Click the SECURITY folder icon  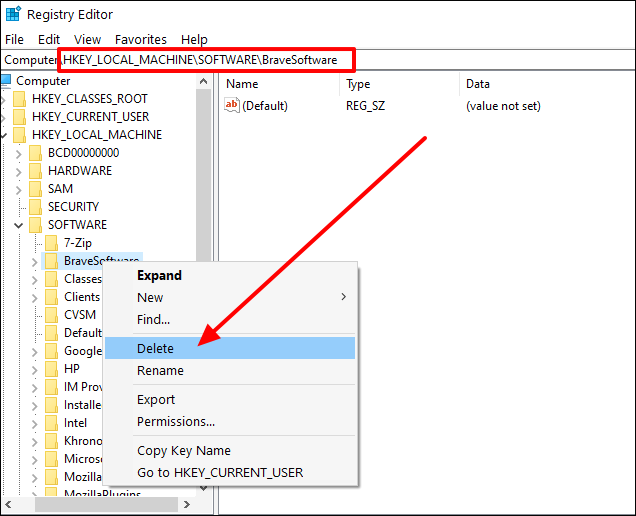[x=35, y=207]
